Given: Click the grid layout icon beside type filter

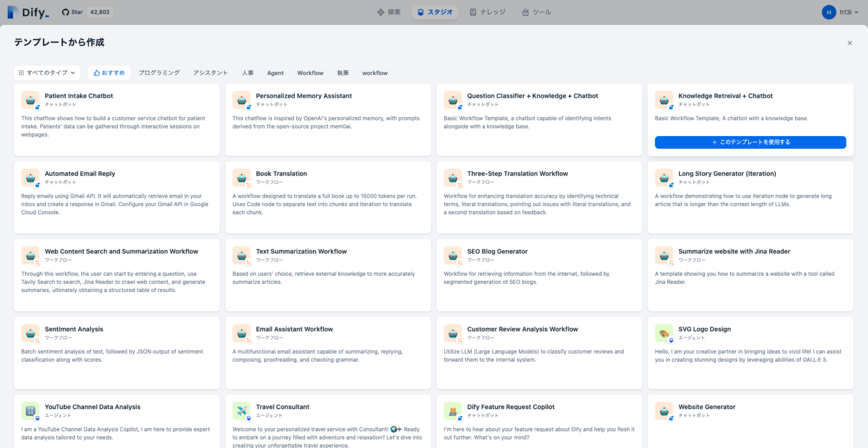Looking at the screenshot, I should point(21,72).
